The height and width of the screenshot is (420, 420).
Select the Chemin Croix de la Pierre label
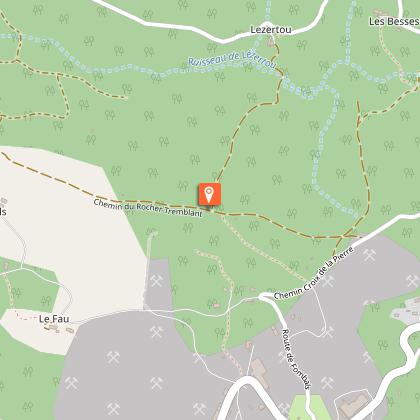pos(314,273)
